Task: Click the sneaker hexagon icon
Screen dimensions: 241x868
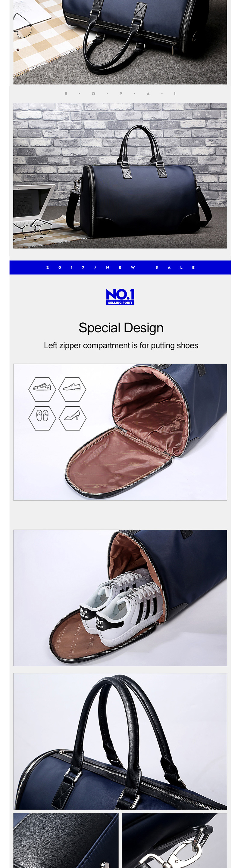Action: point(42,389)
